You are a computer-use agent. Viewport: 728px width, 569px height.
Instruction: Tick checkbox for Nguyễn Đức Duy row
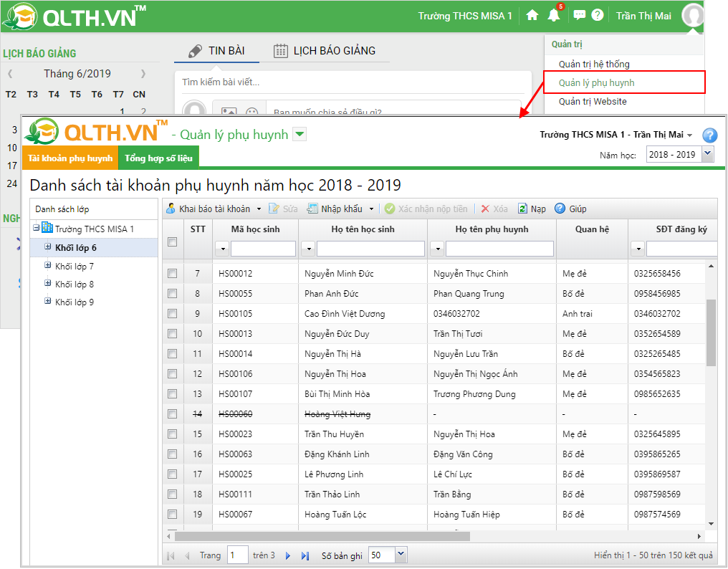[172, 333]
